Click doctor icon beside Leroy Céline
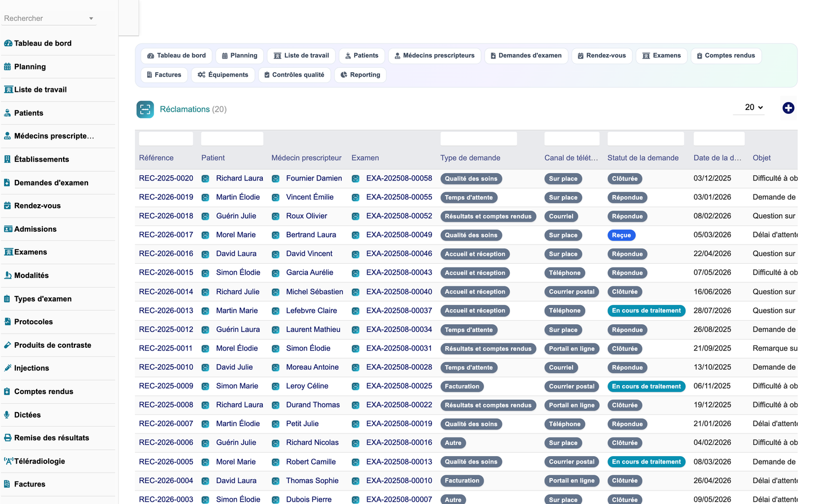Screen dimensions: 815x504 point(275,387)
